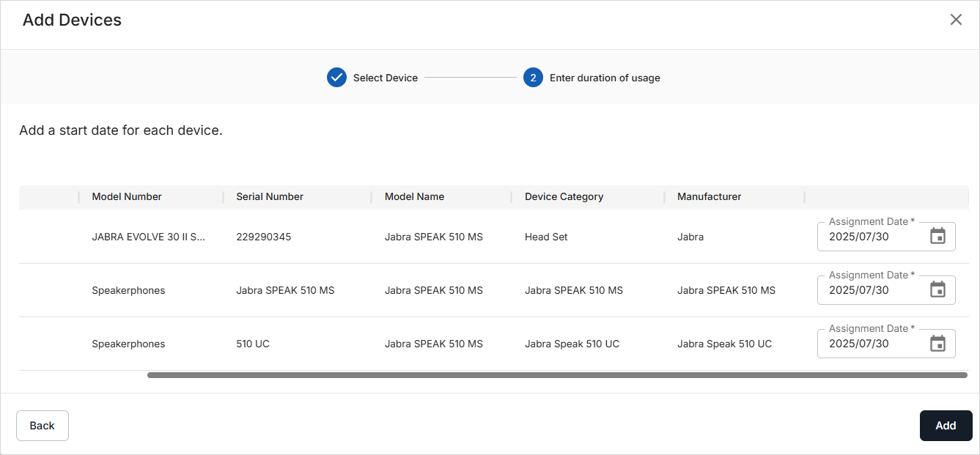The width and height of the screenshot is (980, 455).
Task: Sort by Model Number column header
Action: pyautogui.click(x=127, y=196)
